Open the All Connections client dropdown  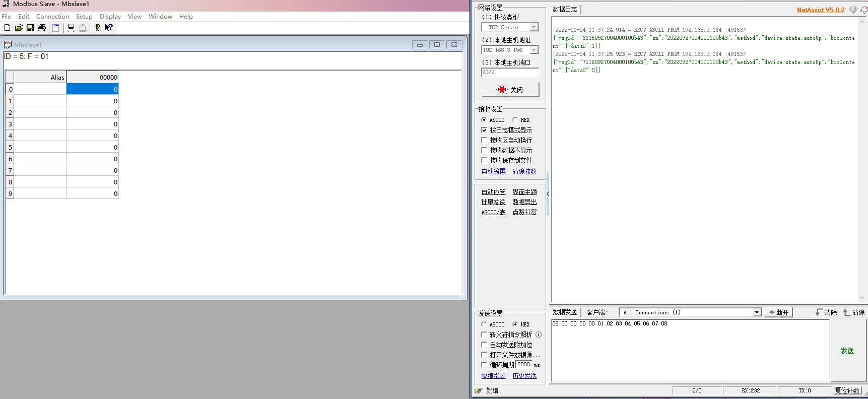click(757, 312)
